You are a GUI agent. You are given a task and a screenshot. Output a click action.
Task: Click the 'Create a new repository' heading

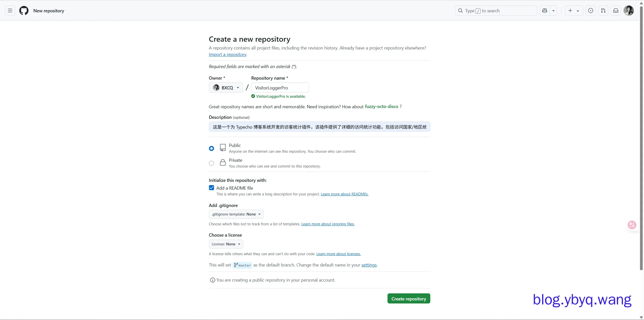249,39
